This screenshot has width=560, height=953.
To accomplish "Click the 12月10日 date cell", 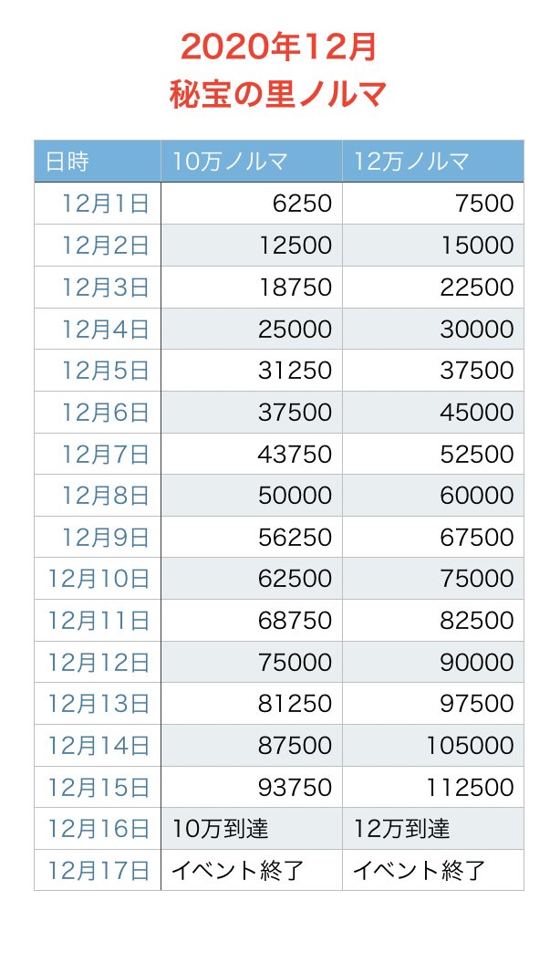I will (99, 579).
